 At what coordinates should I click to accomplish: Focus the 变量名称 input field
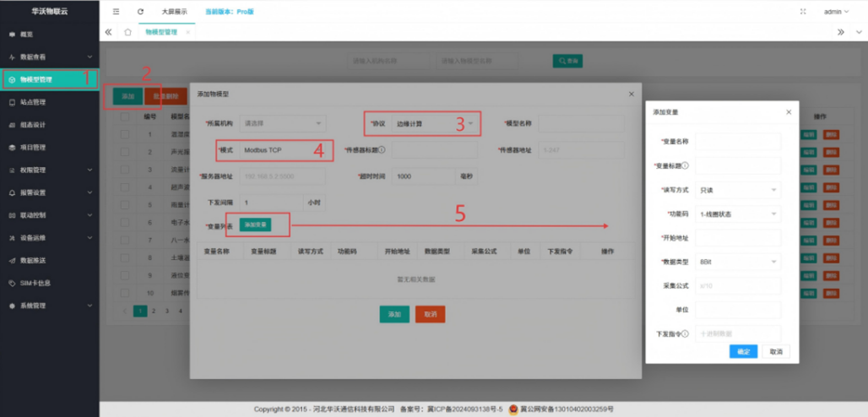738,142
